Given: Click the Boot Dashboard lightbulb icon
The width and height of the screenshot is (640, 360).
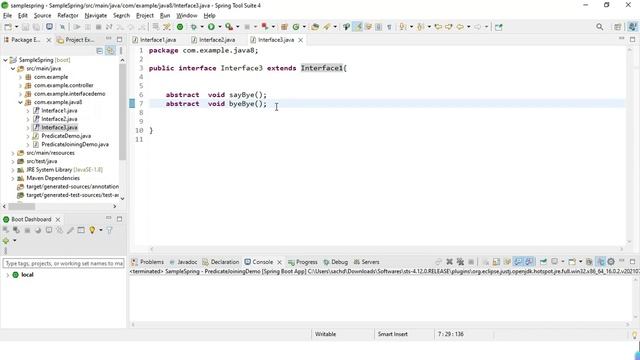Looking at the screenshot, I should pyautogui.click(x=92, y=230).
